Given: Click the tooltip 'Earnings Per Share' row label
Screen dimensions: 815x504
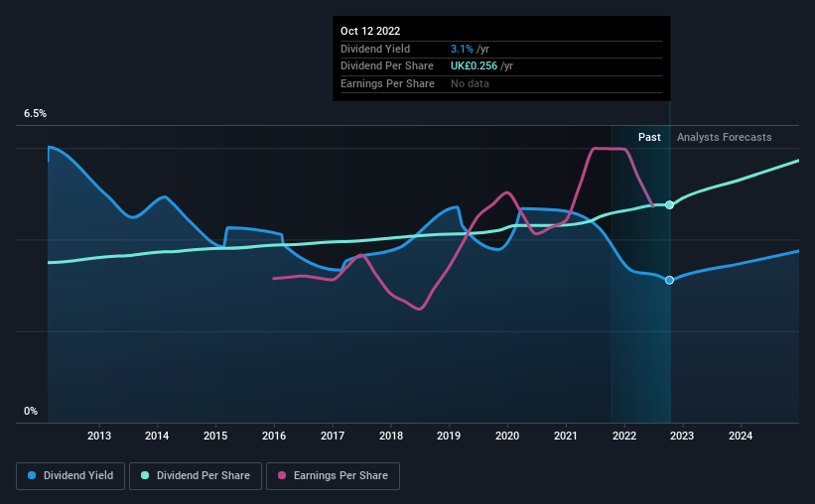Looking at the screenshot, I should point(387,83).
